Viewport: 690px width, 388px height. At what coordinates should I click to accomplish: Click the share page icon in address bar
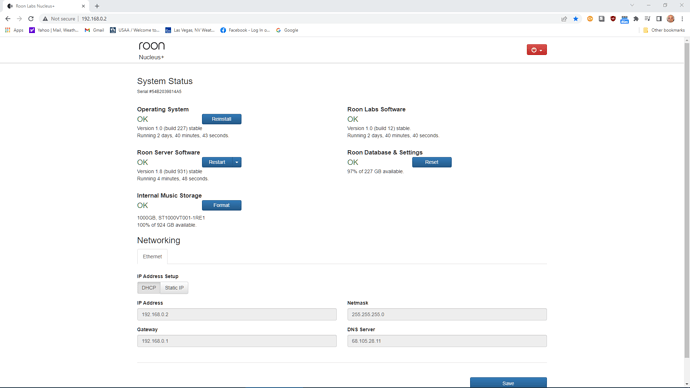[564, 19]
